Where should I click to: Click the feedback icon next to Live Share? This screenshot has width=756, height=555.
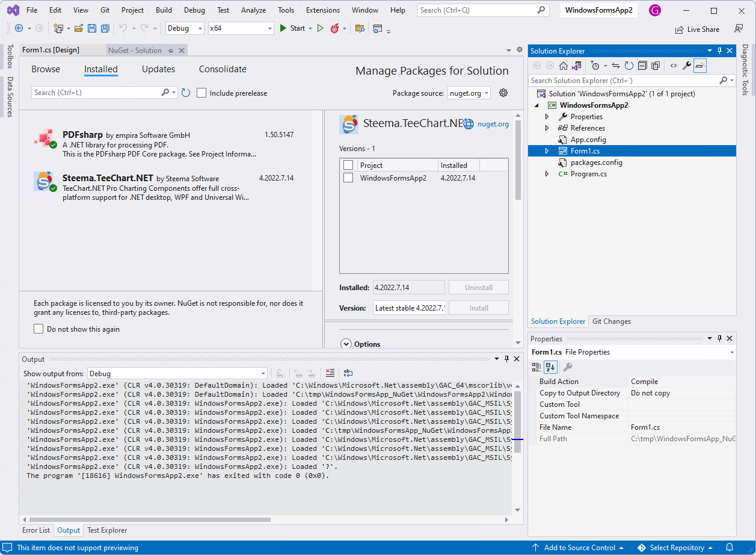point(739,29)
